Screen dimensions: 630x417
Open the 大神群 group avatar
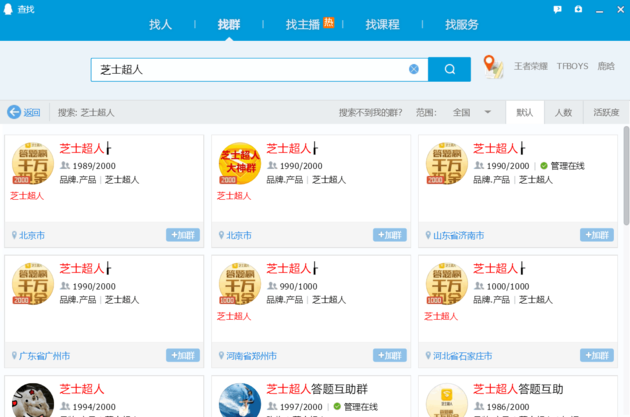point(239,162)
